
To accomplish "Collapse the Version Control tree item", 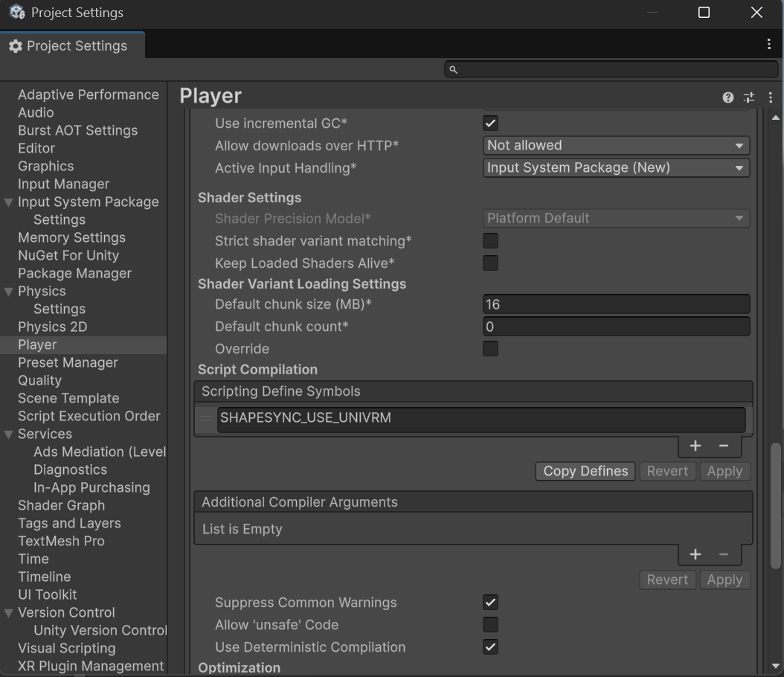I will point(8,612).
